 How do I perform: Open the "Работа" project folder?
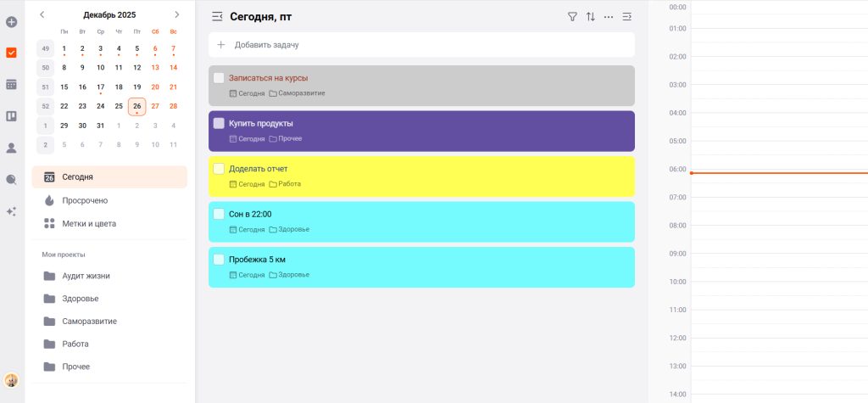tap(75, 344)
